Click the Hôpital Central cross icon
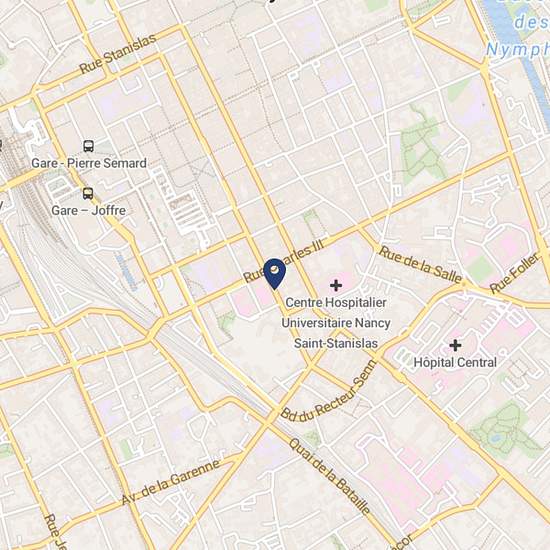This screenshot has width=550, height=550. (455, 346)
